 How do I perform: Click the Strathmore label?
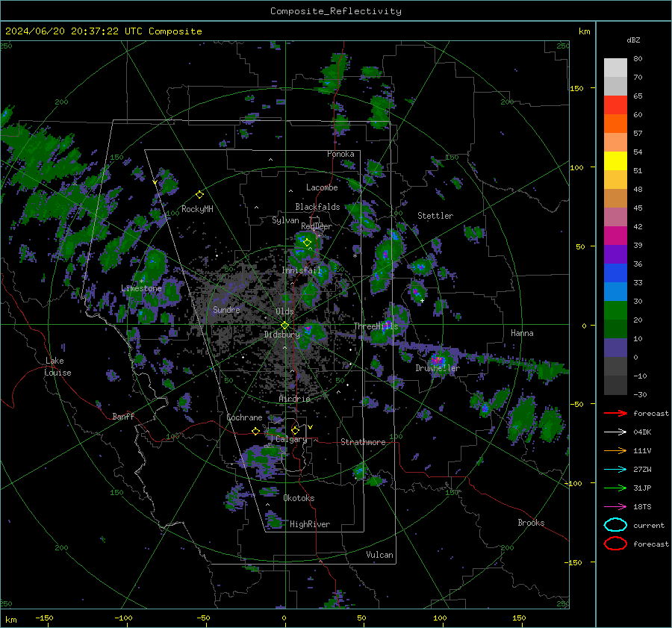(363, 442)
